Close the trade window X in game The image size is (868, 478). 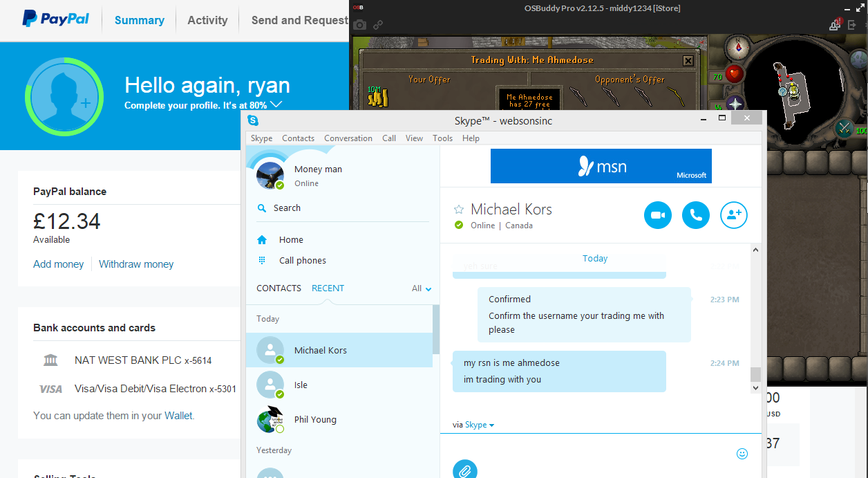click(x=688, y=61)
